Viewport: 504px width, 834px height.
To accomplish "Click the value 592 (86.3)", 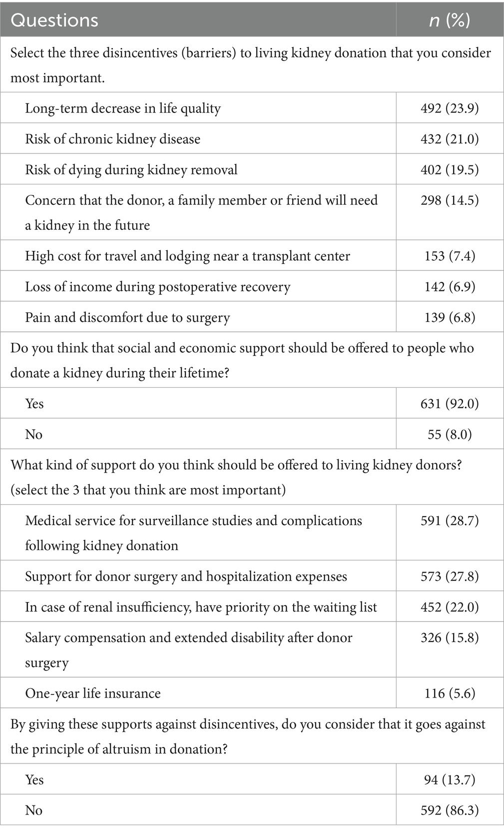I will click(450, 810).
